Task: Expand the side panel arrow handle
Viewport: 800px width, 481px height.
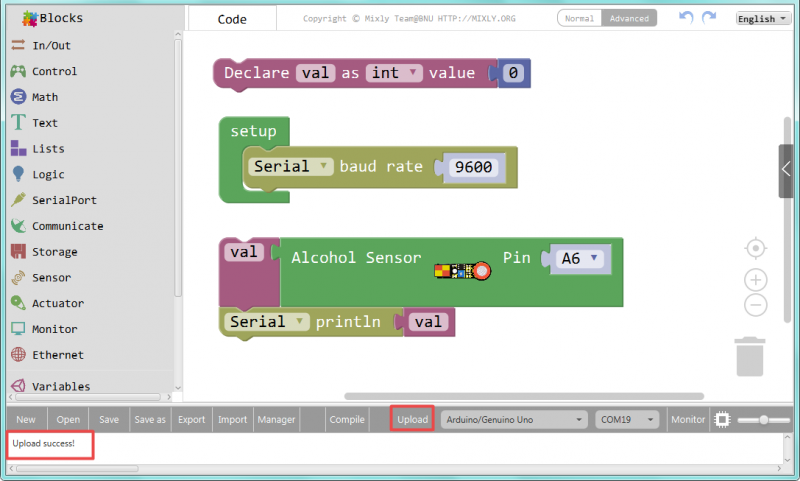Action: tap(787, 170)
